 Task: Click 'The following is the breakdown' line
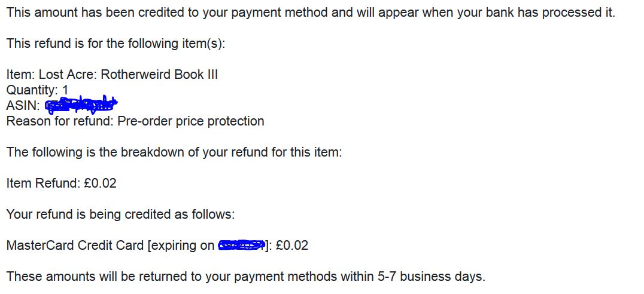point(174,152)
